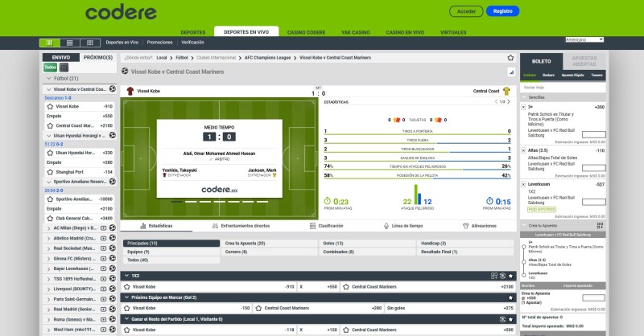Open the Promociones link
The height and width of the screenshot is (336, 644).
[x=159, y=43]
